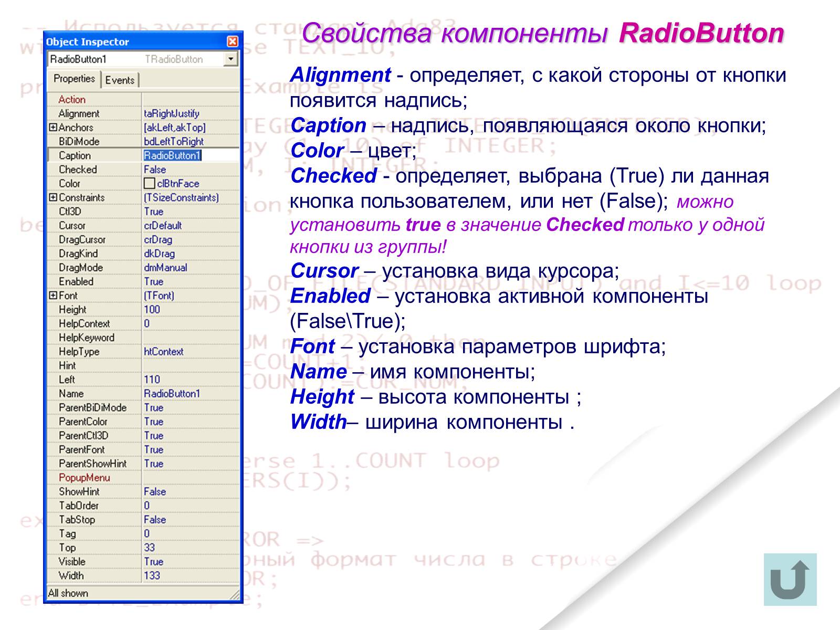Expand the Constraints property

point(52,197)
